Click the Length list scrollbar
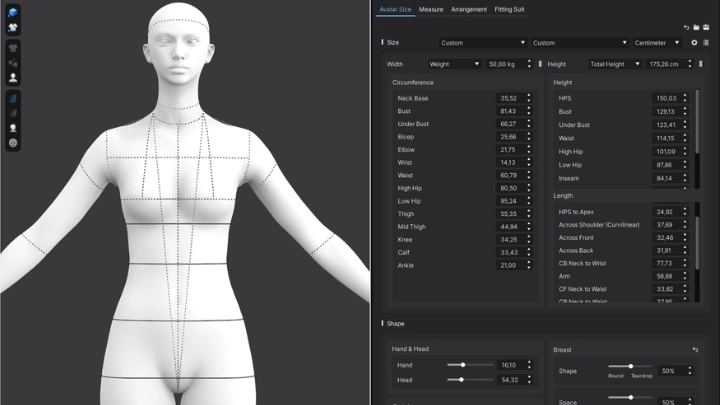The height and width of the screenshot is (405, 720). point(698,243)
